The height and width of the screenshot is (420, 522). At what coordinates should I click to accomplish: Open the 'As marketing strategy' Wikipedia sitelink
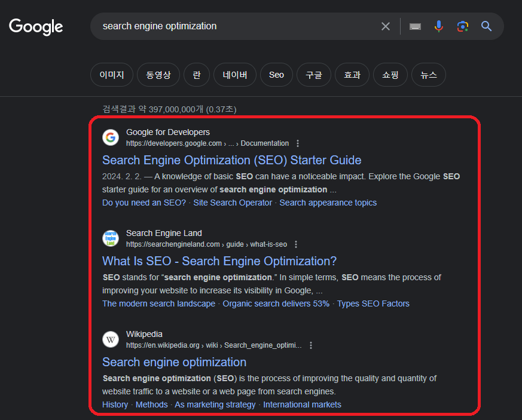[215, 404]
